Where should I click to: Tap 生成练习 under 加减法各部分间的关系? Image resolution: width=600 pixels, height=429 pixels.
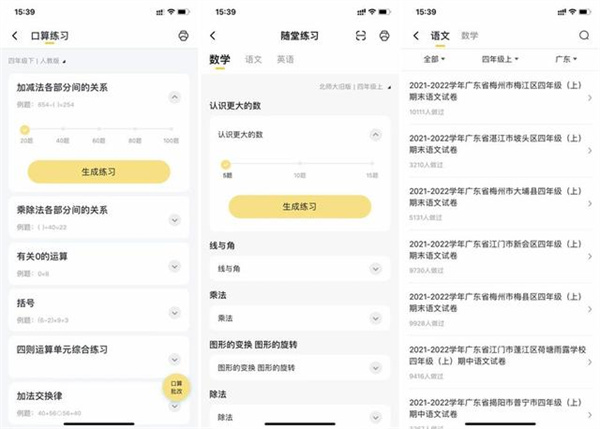pos(99,172)
